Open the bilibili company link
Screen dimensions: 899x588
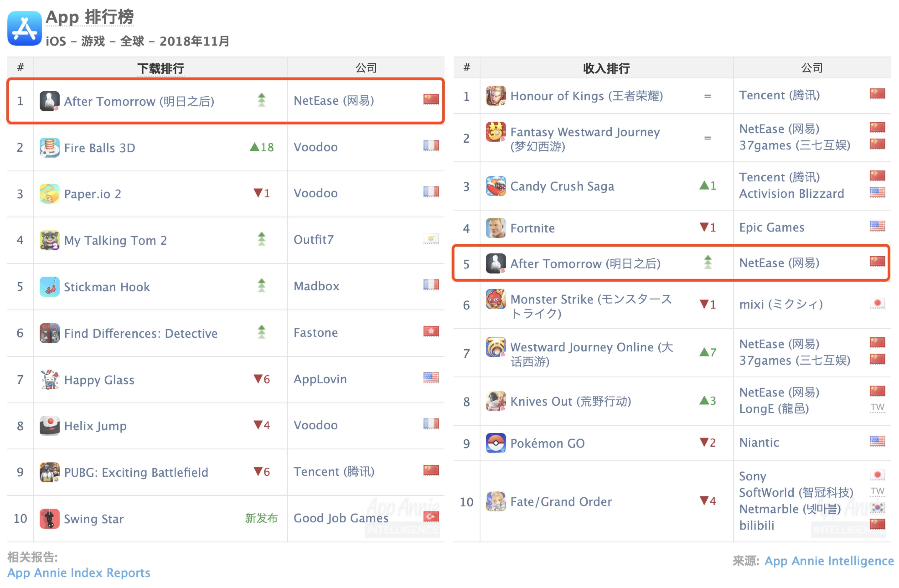757,526
